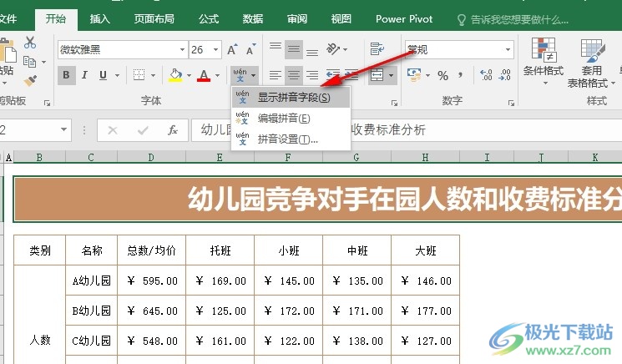Apply percent style
Screen dimensions: 622x364
(442, 75)
